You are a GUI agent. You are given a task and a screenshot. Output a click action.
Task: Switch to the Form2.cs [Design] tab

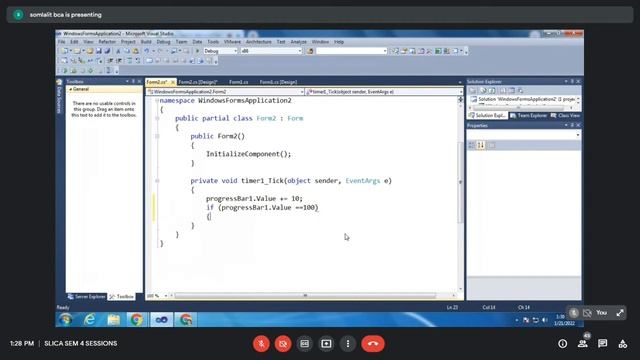(x=198, y=82)
